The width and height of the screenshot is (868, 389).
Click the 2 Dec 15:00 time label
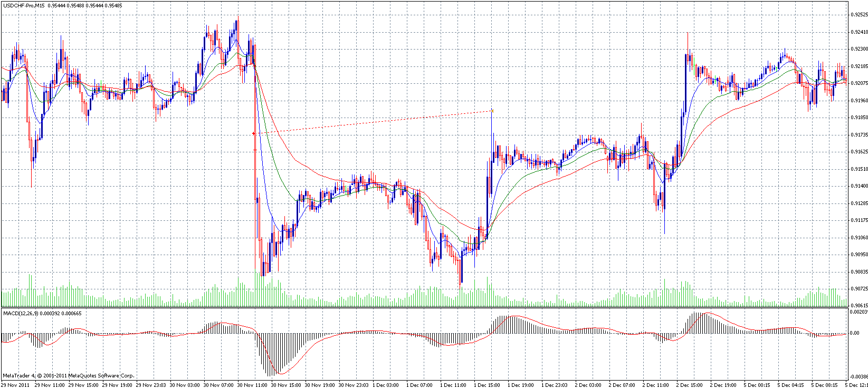(690, 385)
